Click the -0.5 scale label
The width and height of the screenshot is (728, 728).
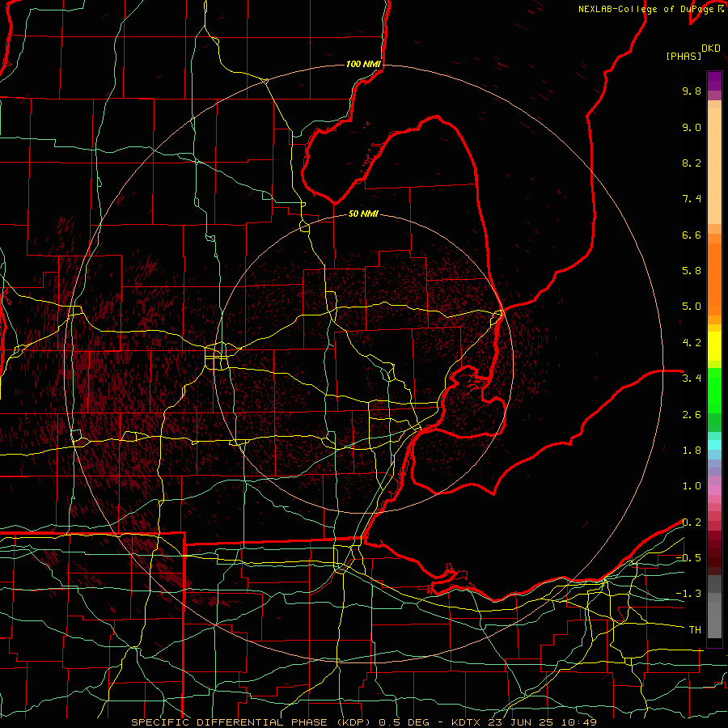point(688,558)
